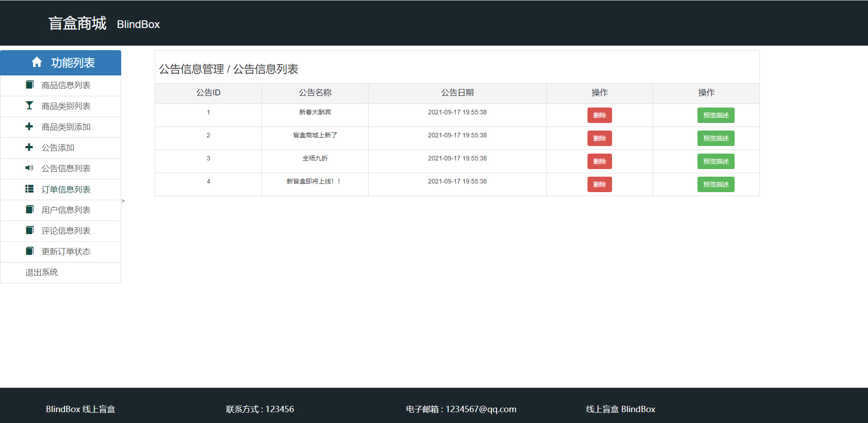Click the 功能列表 sidebar header
The width and height of the screenshot is (868, 423).
pos(61,63)
